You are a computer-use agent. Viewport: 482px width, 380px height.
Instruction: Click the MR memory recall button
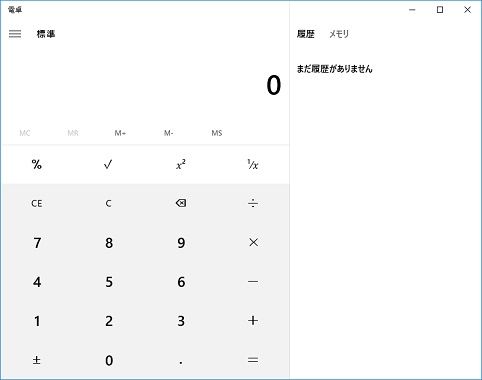point(73,133)
